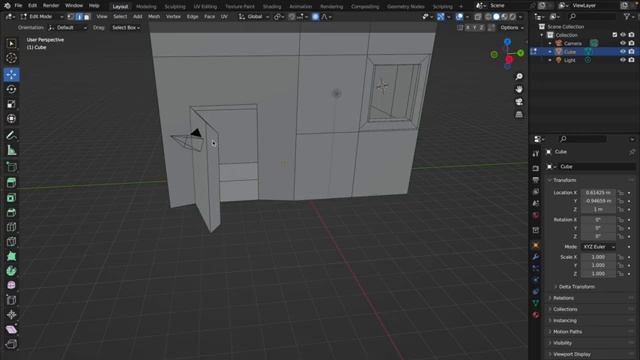Open Tool settings tab in properties

[x=536, y=153]
